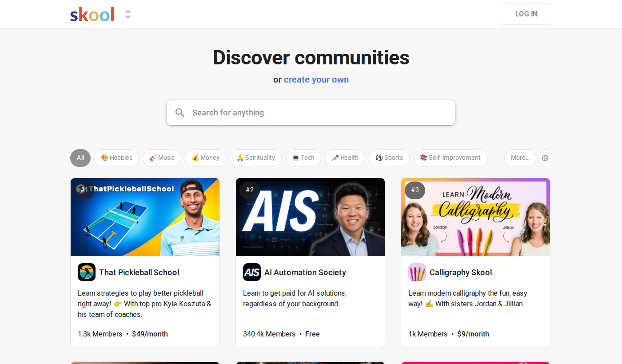The height and width of the screenshot is (364, 622).
Task: Click the pickleball strategies description text
Action: (144, 304)
